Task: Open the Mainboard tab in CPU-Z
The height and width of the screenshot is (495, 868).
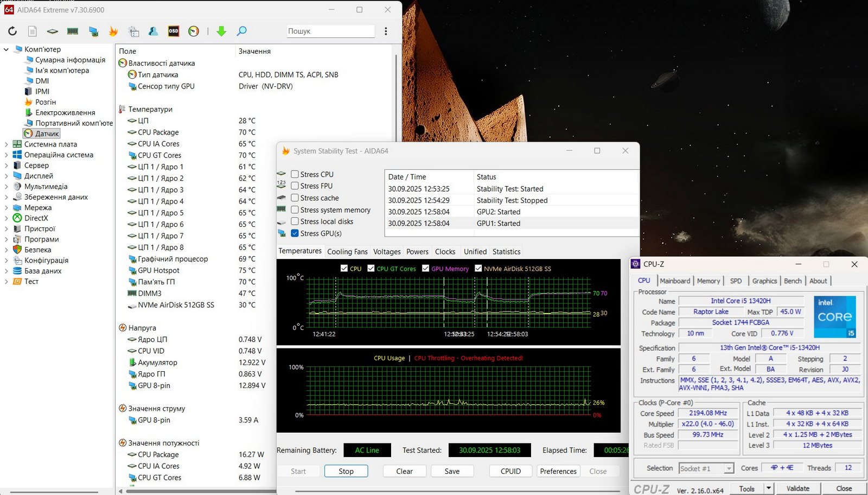Action: point(675,281)
